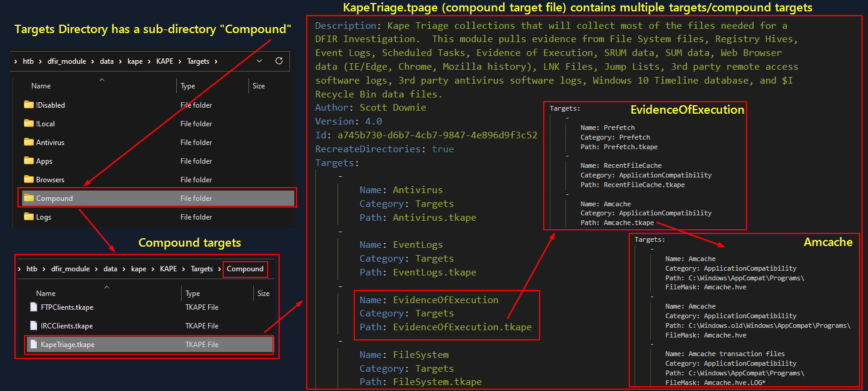Image resolution: width=868 pixels, height=391 pixels.
Task: Click 'Name: EvidenceOfExecution' line
Action: [429, 300]
